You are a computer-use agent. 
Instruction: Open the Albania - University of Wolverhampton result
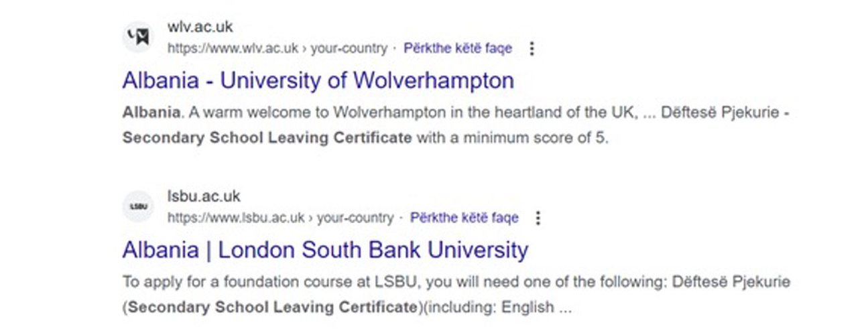318,80
